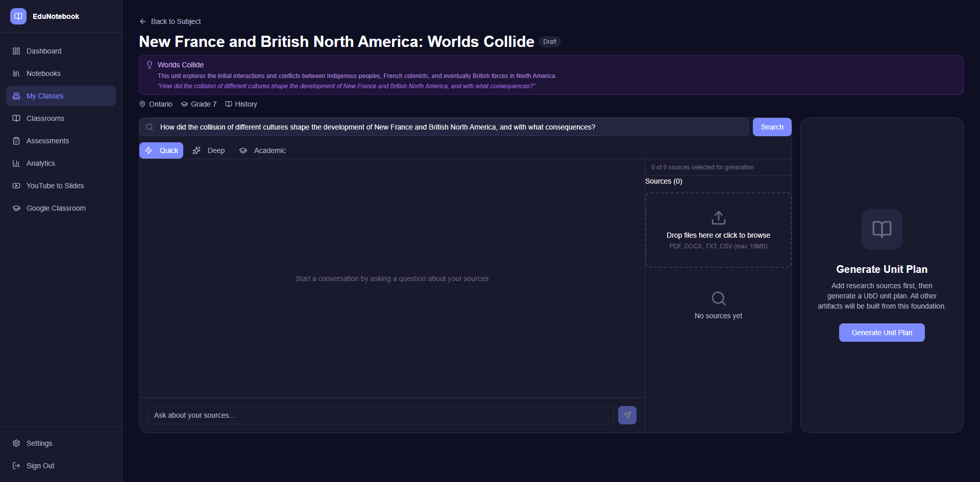Open the file browse area to upload sources
The height and width of the screenshot is (482, 980).
pos(718,230)
